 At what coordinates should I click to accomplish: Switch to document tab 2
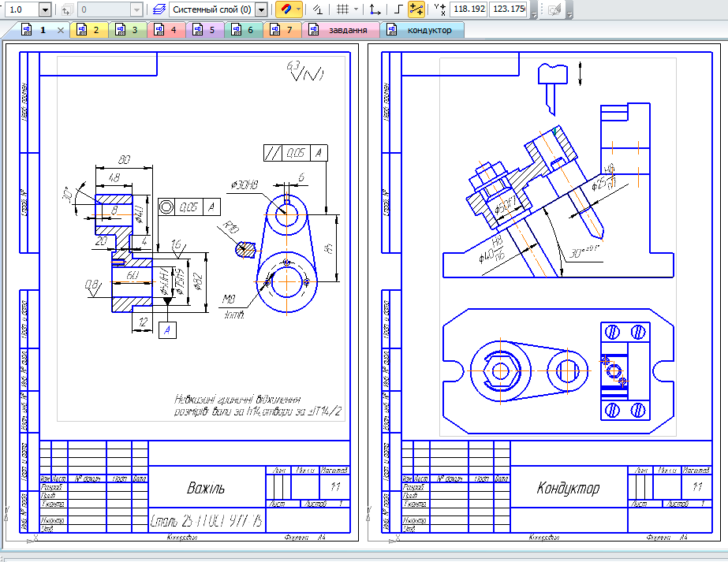coord(89,30)
